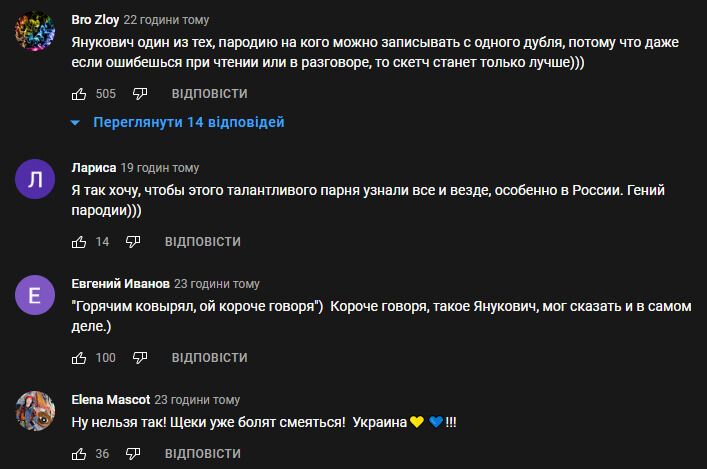Like Лариса's comment
This screenshot has height=469, width=707.
point(80,242)
